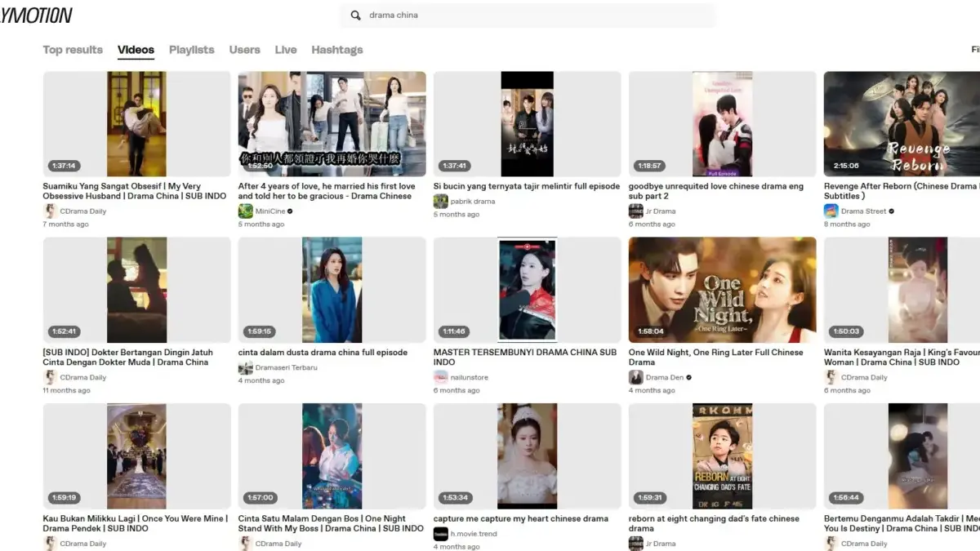Open CDrama Daily avatar under Kau Bukan Milikku Lagi
Viewport: 980px width, 551px height.
pos(50,544)
